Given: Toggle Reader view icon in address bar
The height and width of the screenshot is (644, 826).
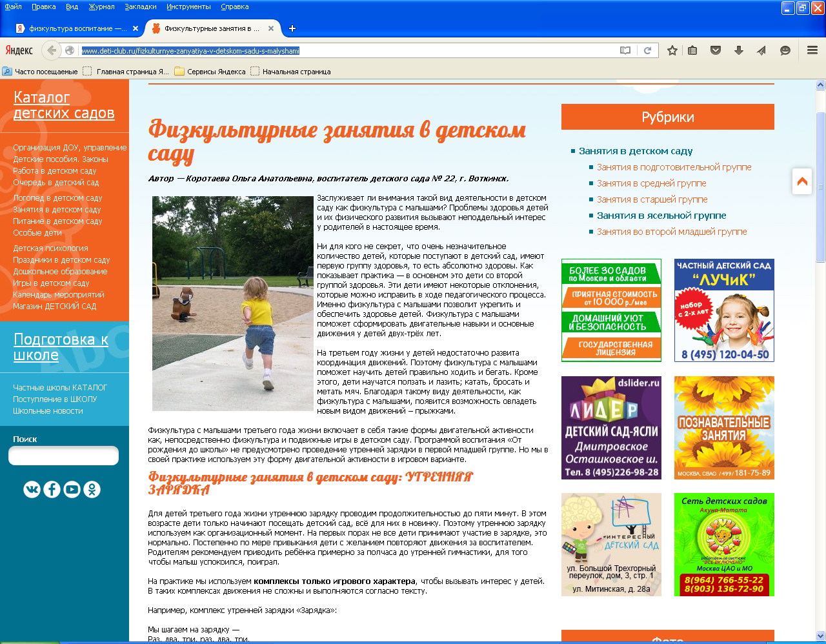Looking at the screenshot, I should [625, 50].
